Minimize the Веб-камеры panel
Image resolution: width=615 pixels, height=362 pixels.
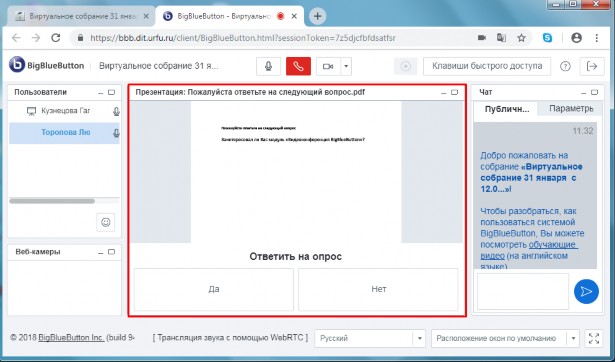point(101,253)
